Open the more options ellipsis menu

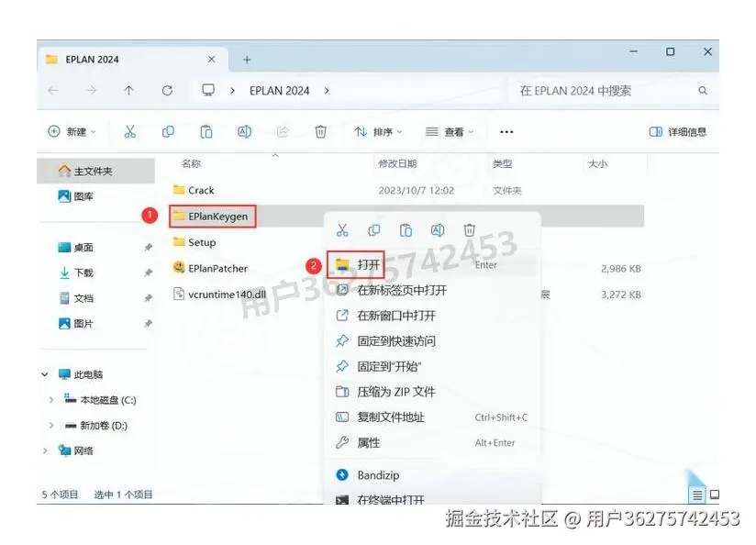[506, 132]
